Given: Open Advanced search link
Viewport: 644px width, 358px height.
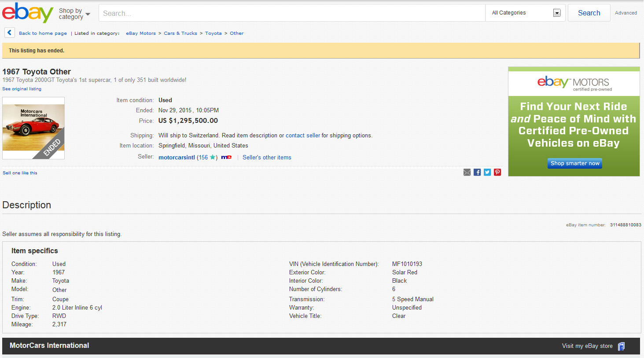Looking at the screenshot, I should pos(626,13).
